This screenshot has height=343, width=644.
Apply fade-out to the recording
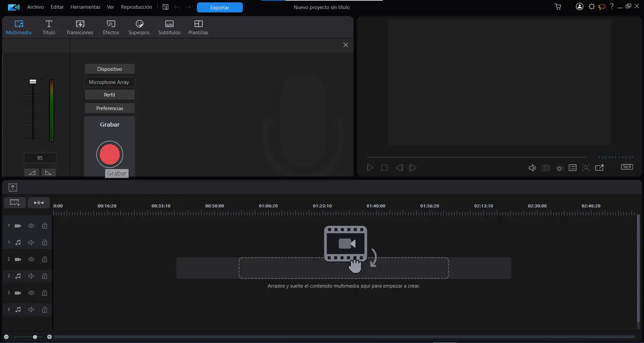click(x=48, y=173)
